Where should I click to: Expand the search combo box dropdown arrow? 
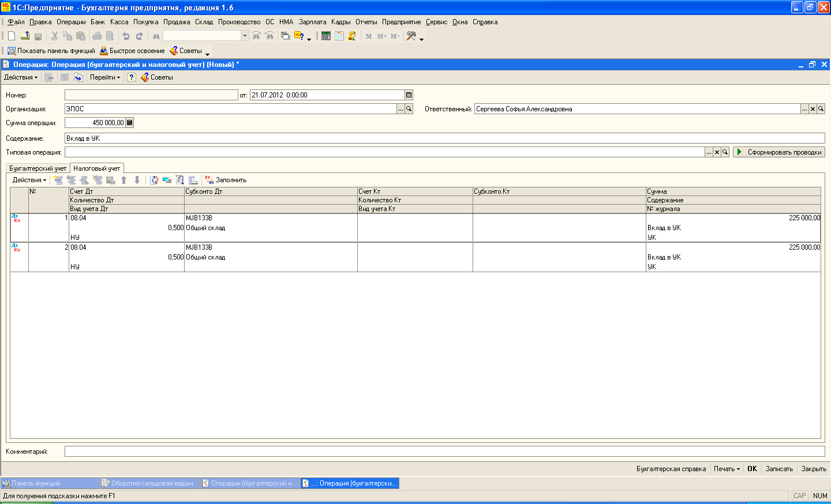245,36
